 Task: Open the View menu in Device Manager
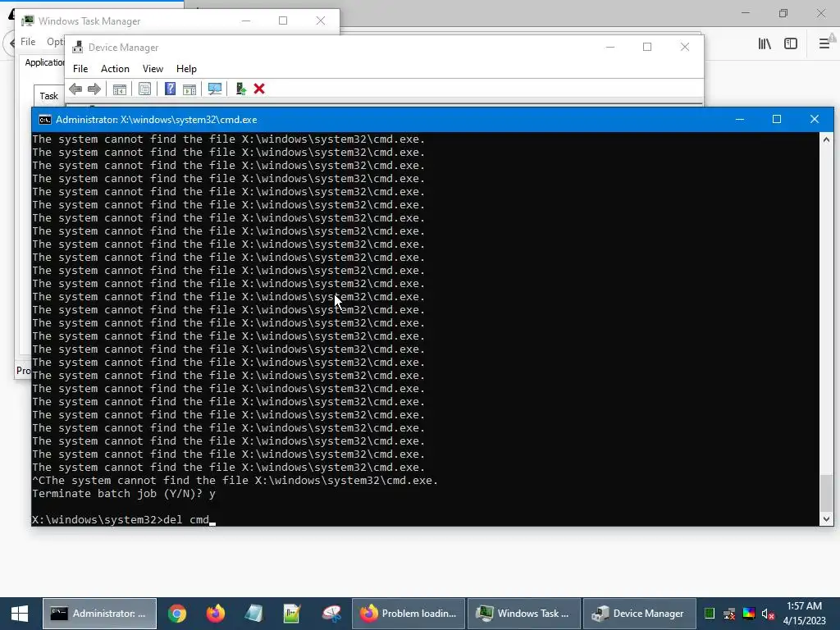point(153,69)
